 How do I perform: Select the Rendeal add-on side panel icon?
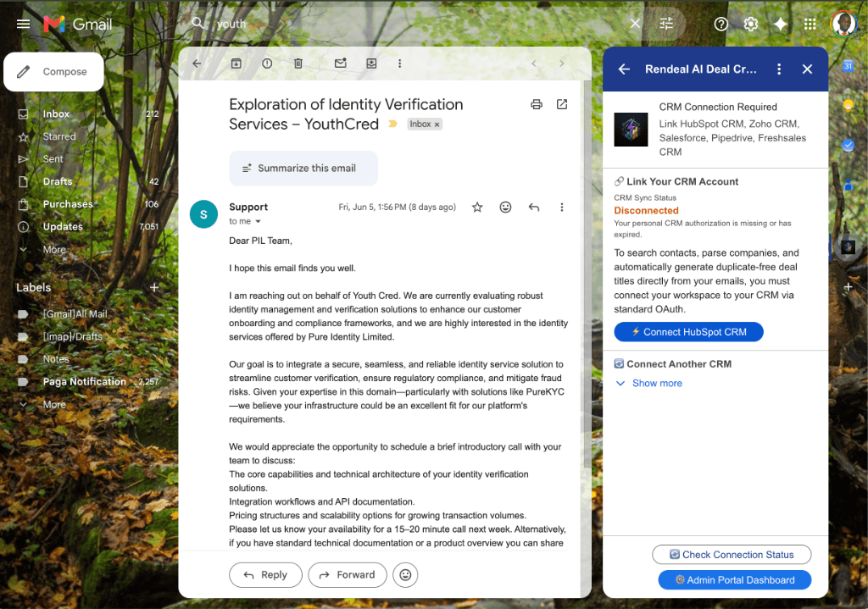click(x=848, y=246)
